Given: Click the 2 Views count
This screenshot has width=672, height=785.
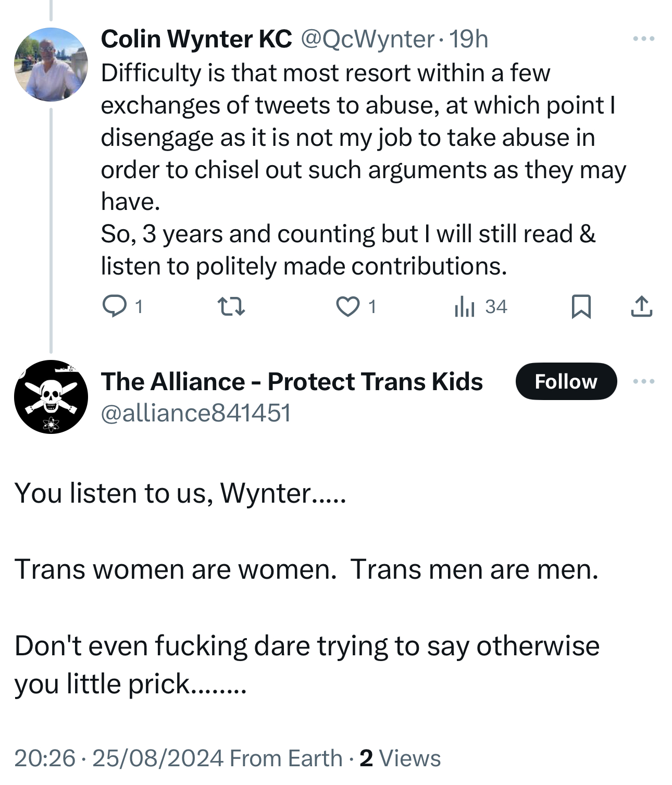Looking at the screenshot, I should 400,758.
